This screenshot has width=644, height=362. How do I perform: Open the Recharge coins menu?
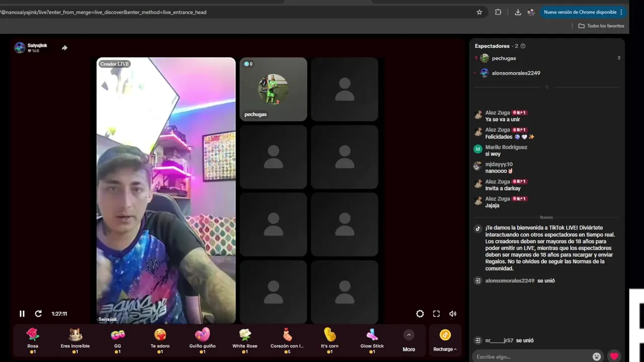[445, 341]
